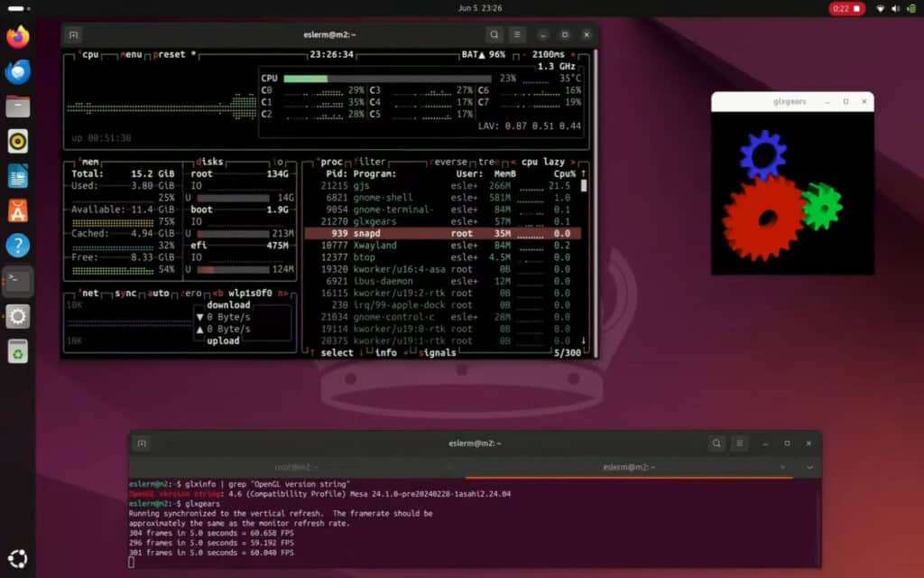Open Ubuntu Software app in the dock
Image resolution: width=924 pixels, height=578 pixels.
pos(18,210)
